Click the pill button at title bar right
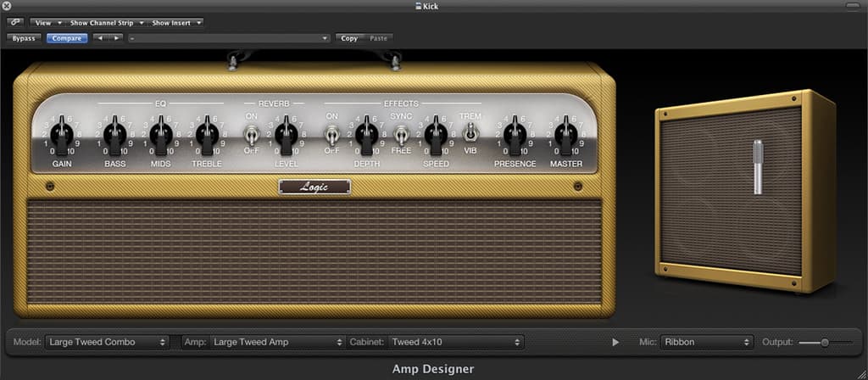The image size is (868, 380). tap(853, 6)
